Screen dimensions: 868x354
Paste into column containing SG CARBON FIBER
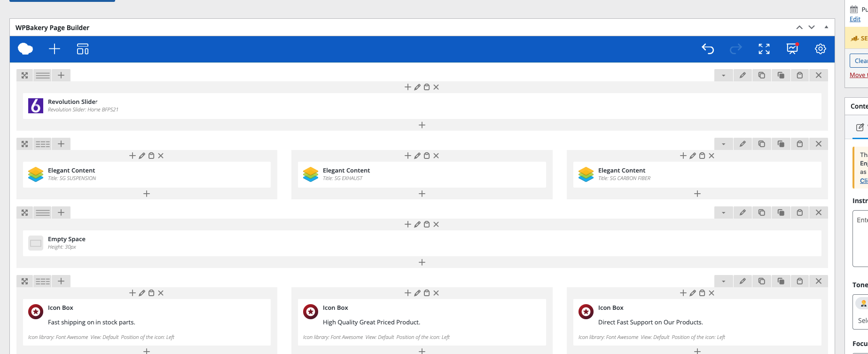pos(702,156)
